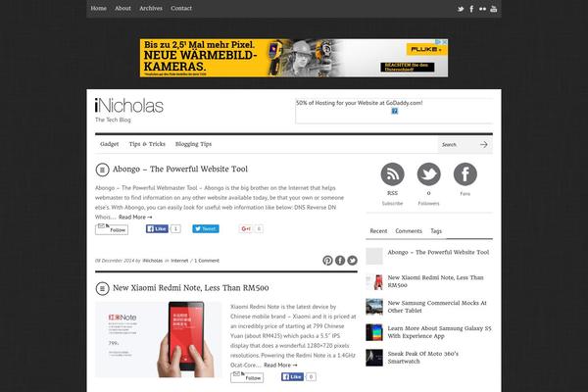Screen dimensions: 588x392
Task: Open the sidebar link Abongo – The Powerful Website Tool
Action: click(x=438, y=253)
